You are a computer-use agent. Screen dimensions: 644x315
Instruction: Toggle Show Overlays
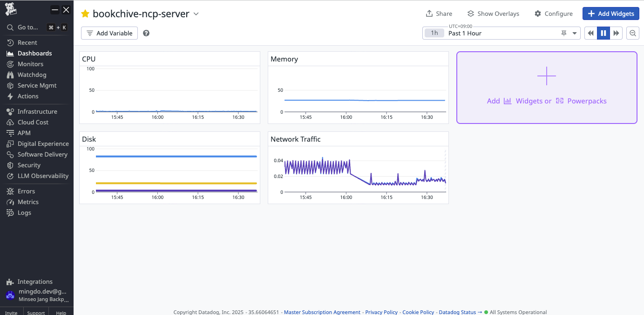click(493, 14)
